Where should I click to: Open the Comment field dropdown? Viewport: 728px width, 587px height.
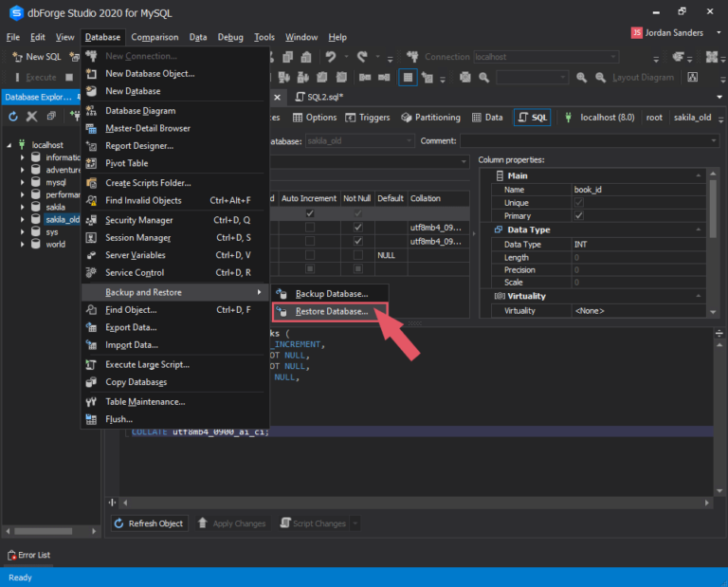coord(713,140)
